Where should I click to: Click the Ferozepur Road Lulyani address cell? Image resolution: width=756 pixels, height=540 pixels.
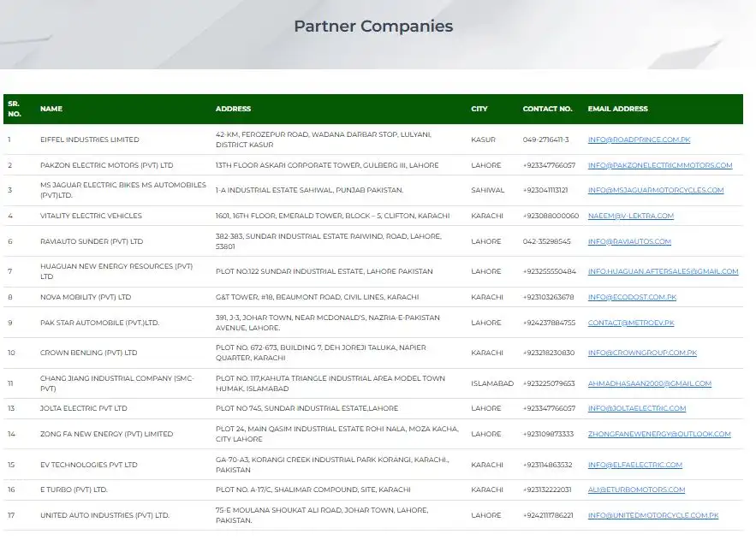(x=324, y=139)
